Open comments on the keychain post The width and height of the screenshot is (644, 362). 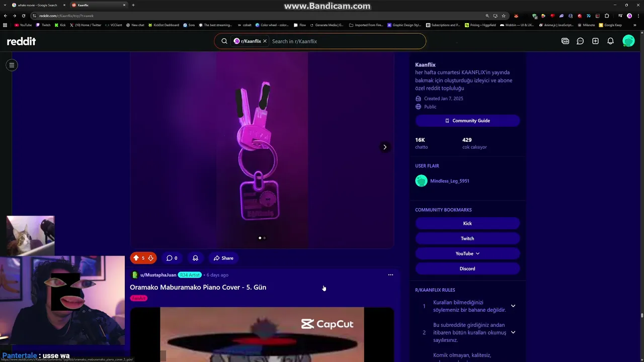[172, 258]
